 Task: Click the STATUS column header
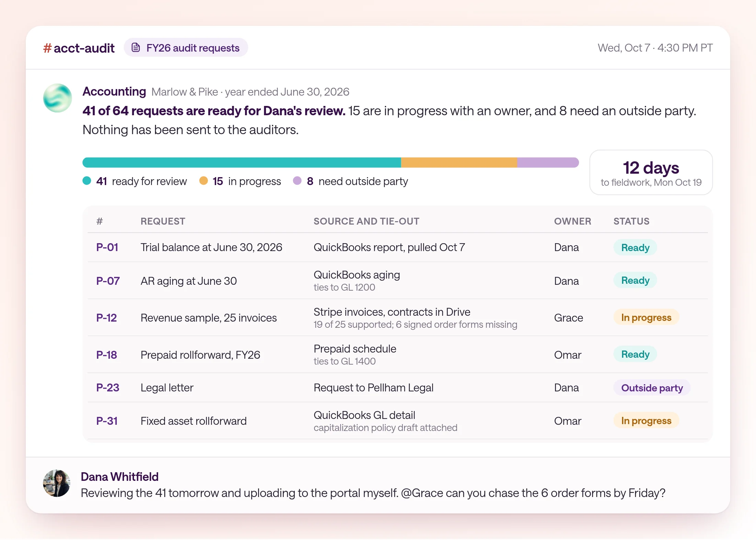point(631,221)
